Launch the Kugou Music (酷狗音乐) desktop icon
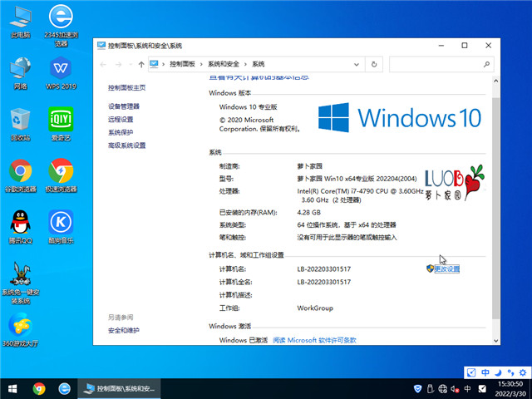The height and width of the screenshot is (399, 532). [x=61, y=227]
